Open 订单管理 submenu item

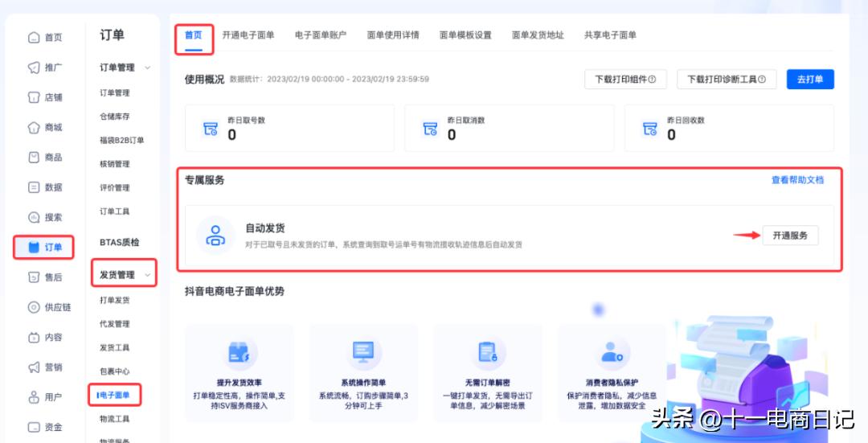point(115,92)
